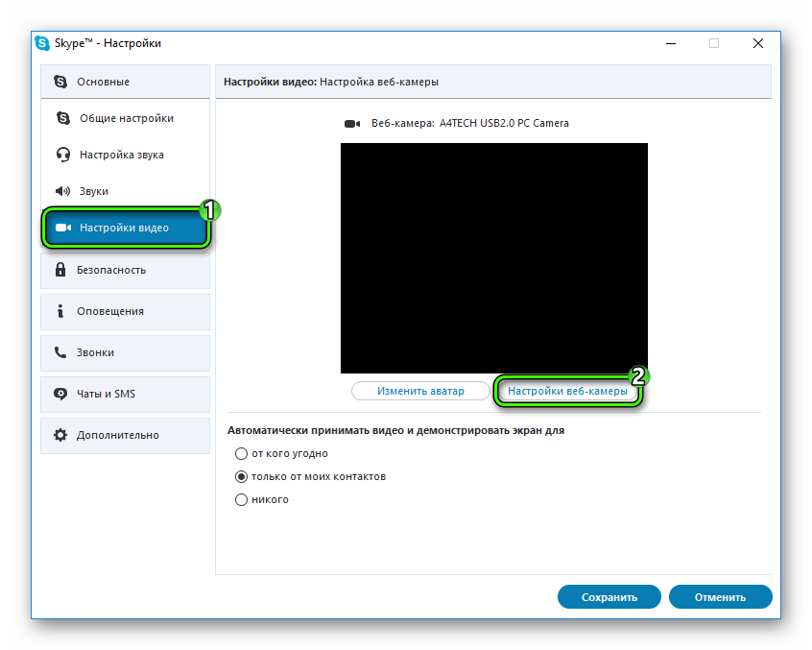Open the Основные settings section
This screenshot has width=812, height=650.
coord(126,82)
